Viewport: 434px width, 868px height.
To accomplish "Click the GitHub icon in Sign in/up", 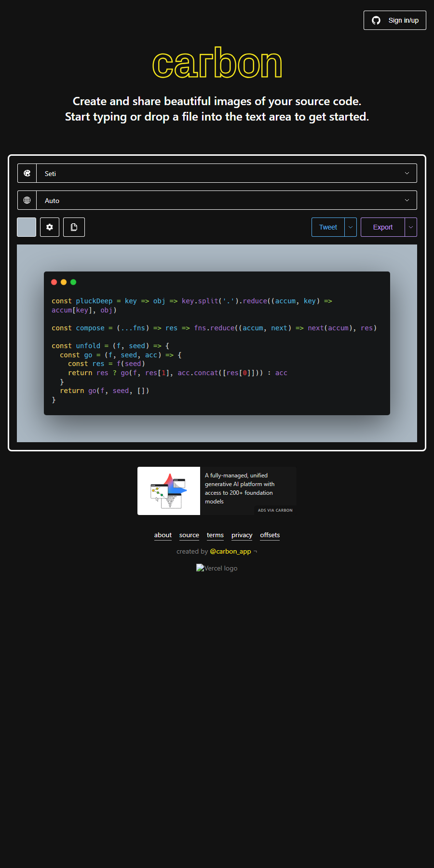I will pyautogui.click(x=376, y=20).
